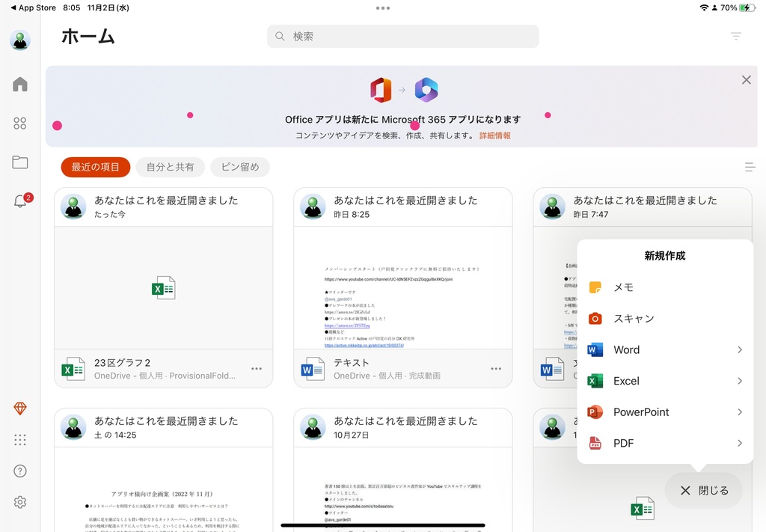Open the help question mark icon
This screenshot has width=766, height=532.
pyautogui.click(x=20, y=471)
